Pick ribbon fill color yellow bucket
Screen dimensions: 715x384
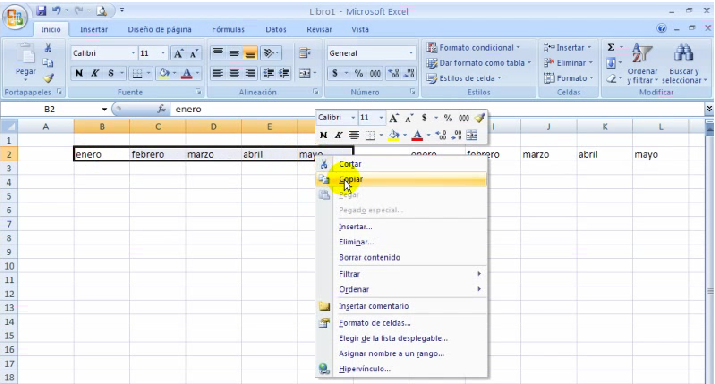[x=164, y=73]
